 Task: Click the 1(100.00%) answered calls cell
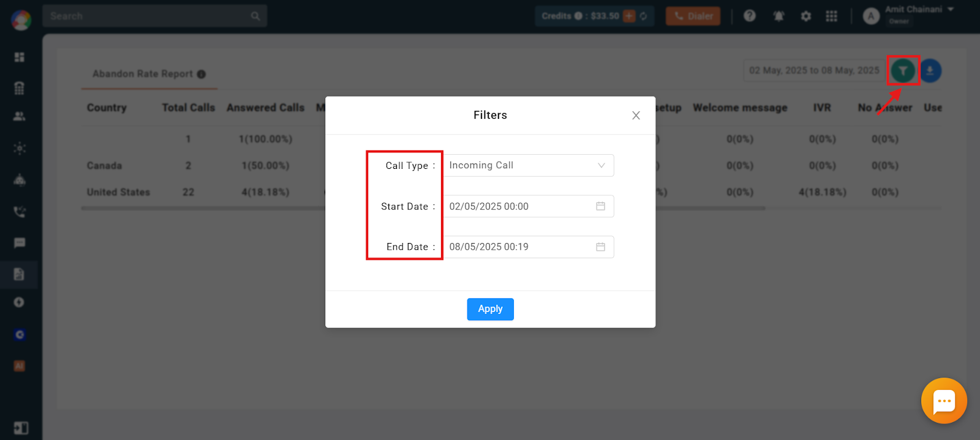(x=265, y=139)
